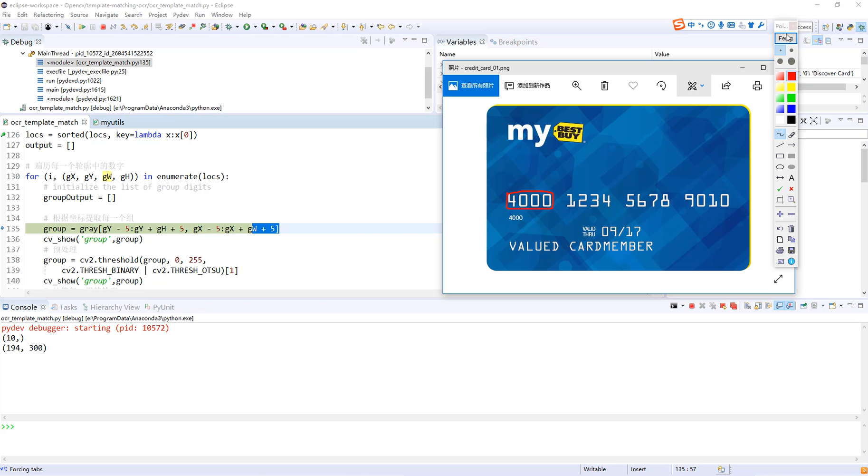This screenshot has width=868, height=476.
Task: Open the Debug launch button dropdown arrow
Action: (x=237, y=27)
